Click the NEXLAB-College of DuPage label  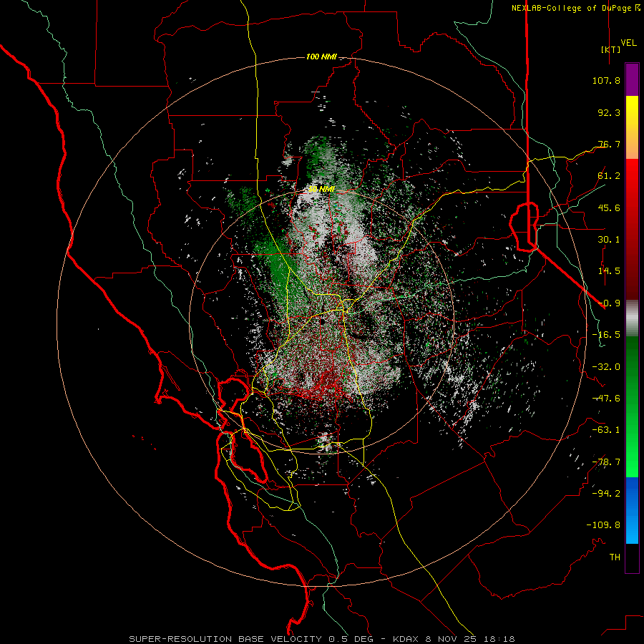coord(575,8)
